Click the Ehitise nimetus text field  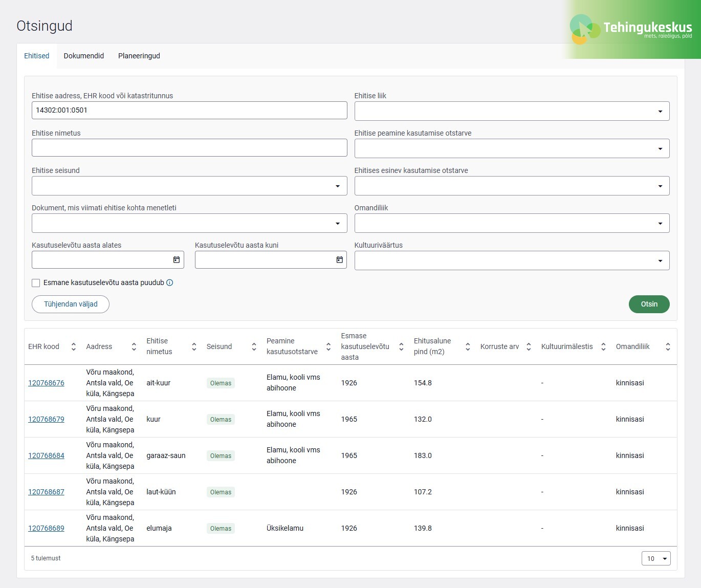189,148
